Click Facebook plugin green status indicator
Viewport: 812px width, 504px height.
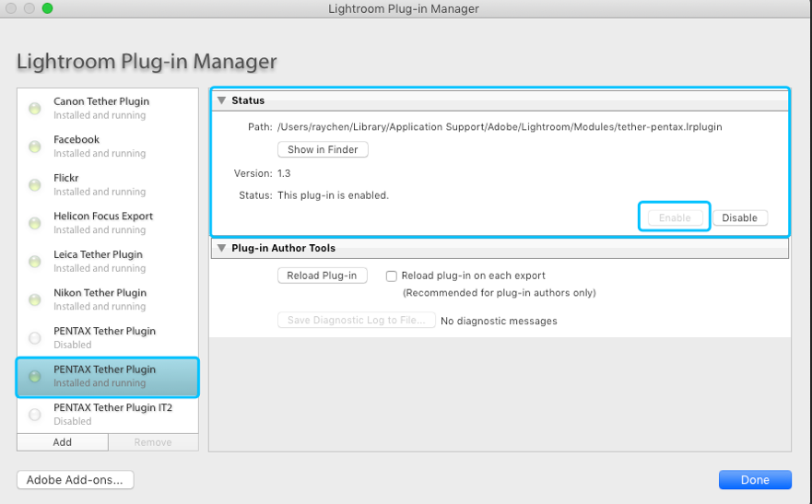[35, 147]
